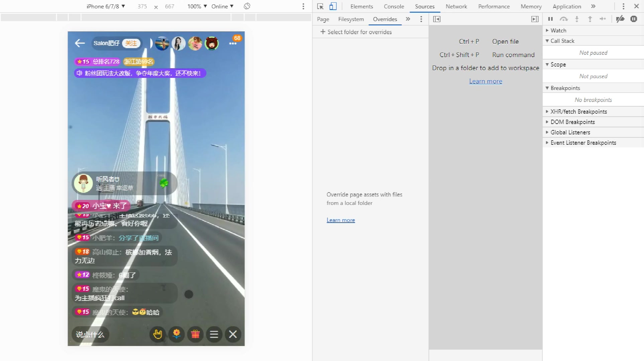Click the Learn more link in Overrides panel
The width and height of the screenshot is (644, 361).
coord(340,220)
